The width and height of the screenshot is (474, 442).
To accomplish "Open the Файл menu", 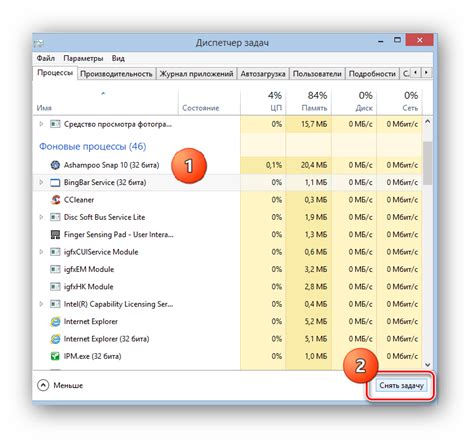I will coord(45,58).
